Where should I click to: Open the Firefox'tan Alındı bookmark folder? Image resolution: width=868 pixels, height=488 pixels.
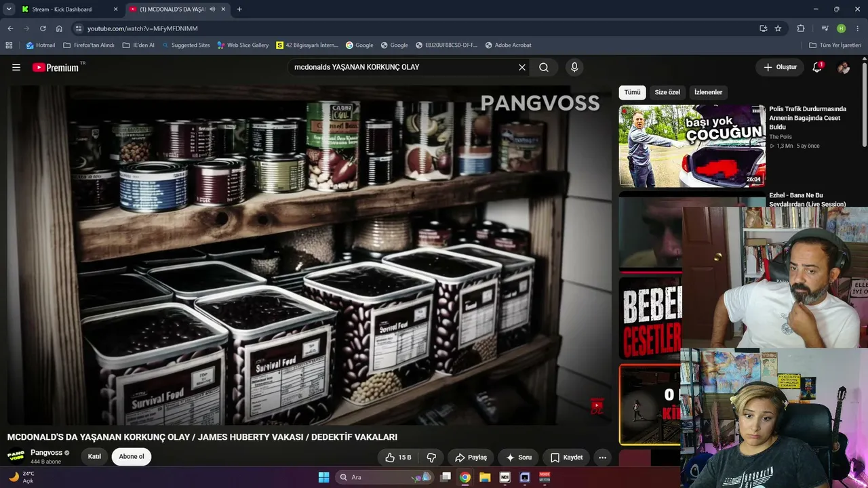[x=89, y=45]
